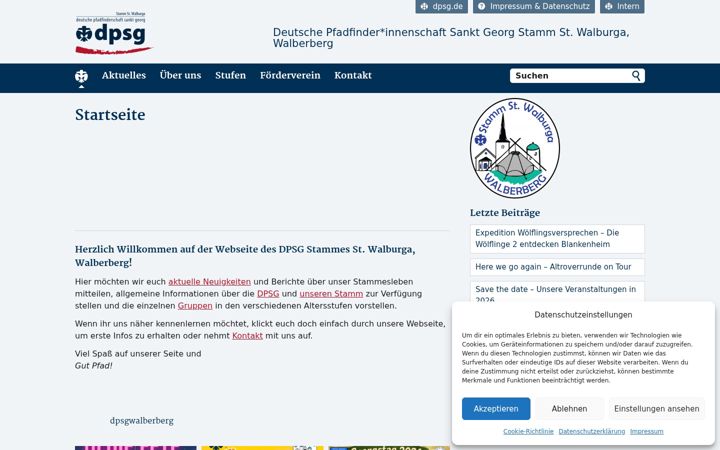Click the Datenschutzeinstellungen dialog title

[583, 315]
